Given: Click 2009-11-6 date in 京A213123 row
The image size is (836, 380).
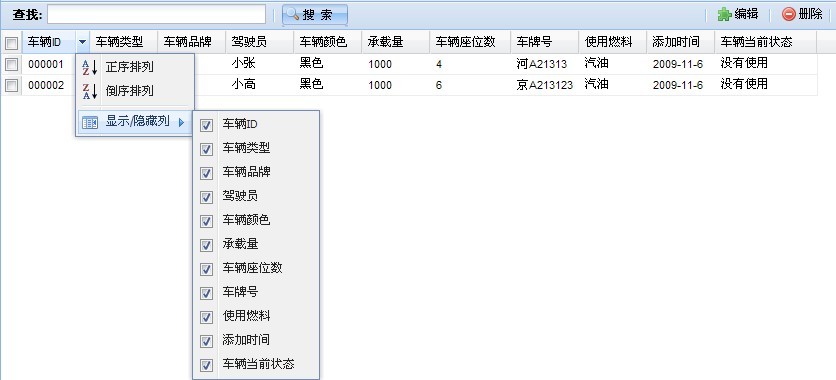Looking at the screenshot, I should 678,85.
